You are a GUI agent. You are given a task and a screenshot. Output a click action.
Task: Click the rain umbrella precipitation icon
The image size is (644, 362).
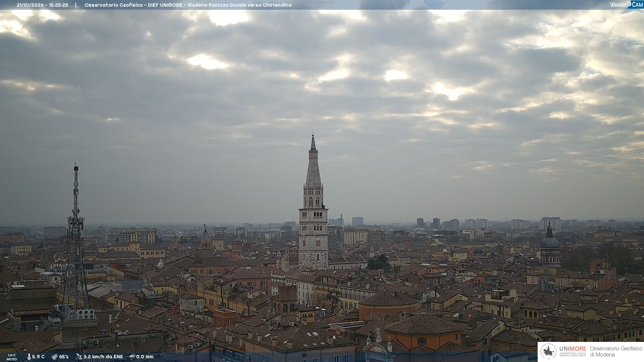pyautogui.click(x=132, y=357)
